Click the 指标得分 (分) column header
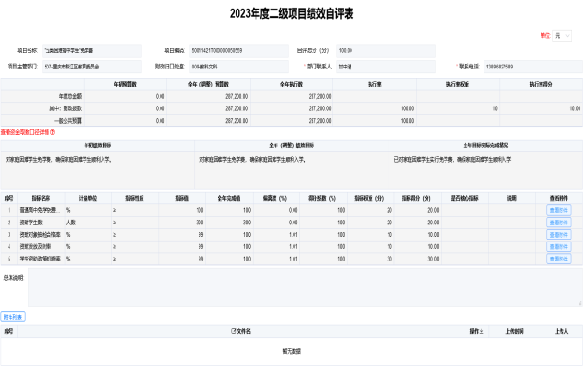 [417, 198]
